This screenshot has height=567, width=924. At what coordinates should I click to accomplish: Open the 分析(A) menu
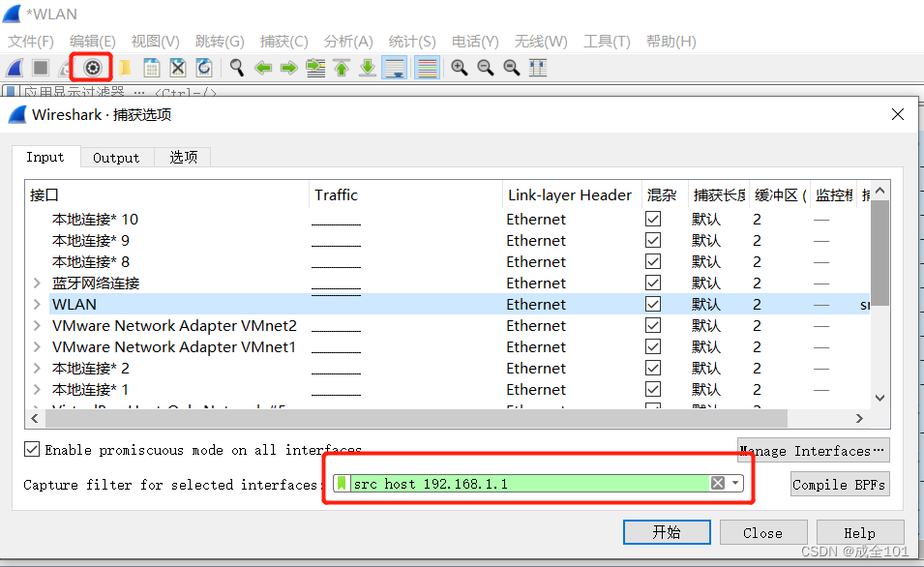348,42
